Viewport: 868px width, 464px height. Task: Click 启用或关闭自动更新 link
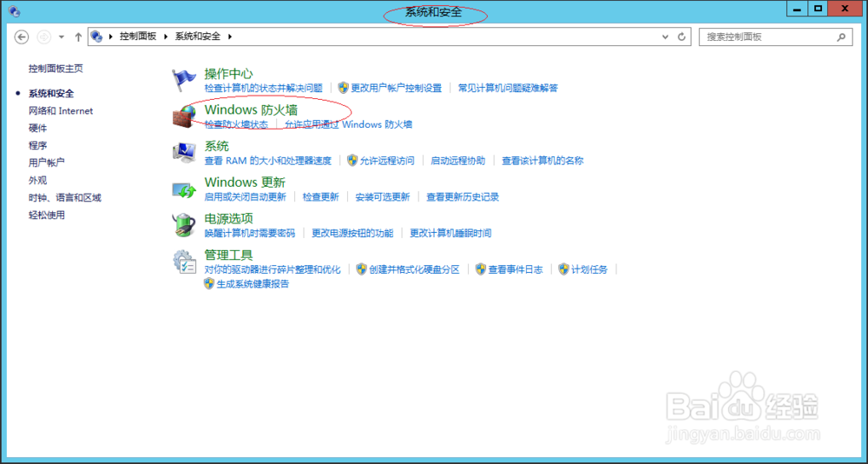click(246, 196)
